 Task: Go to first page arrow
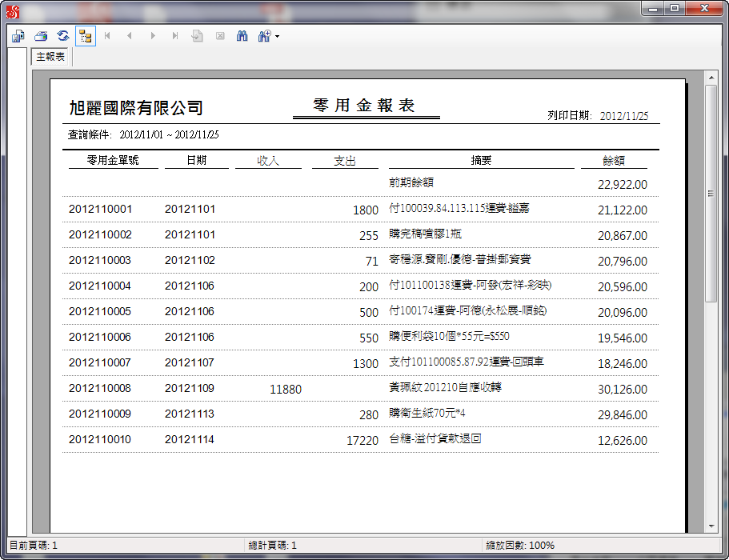pyautogui.click(x=107, y=36)
